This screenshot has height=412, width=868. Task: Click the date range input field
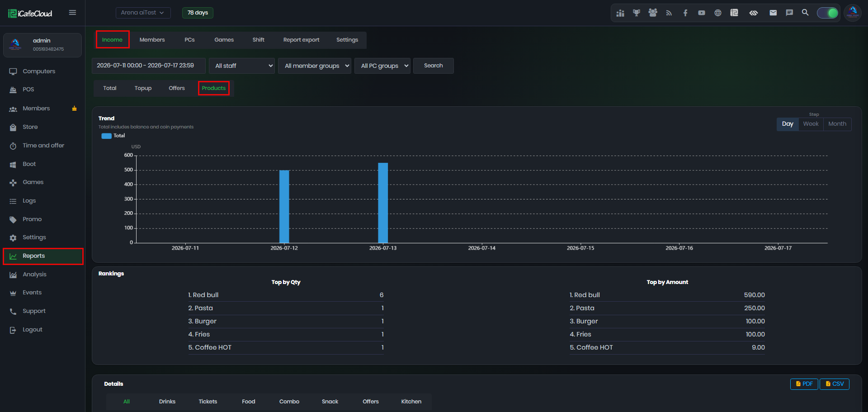coord(149,66)
